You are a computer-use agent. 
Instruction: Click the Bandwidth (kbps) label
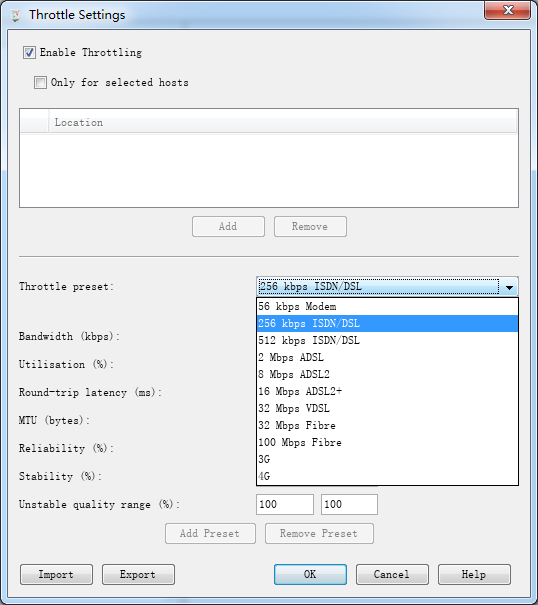click(x=69, y=336)
